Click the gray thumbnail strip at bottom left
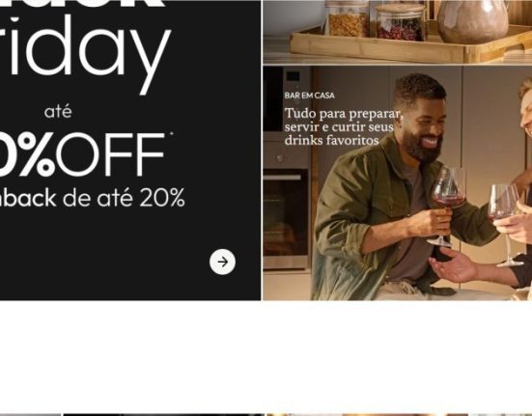 (31, 415)
